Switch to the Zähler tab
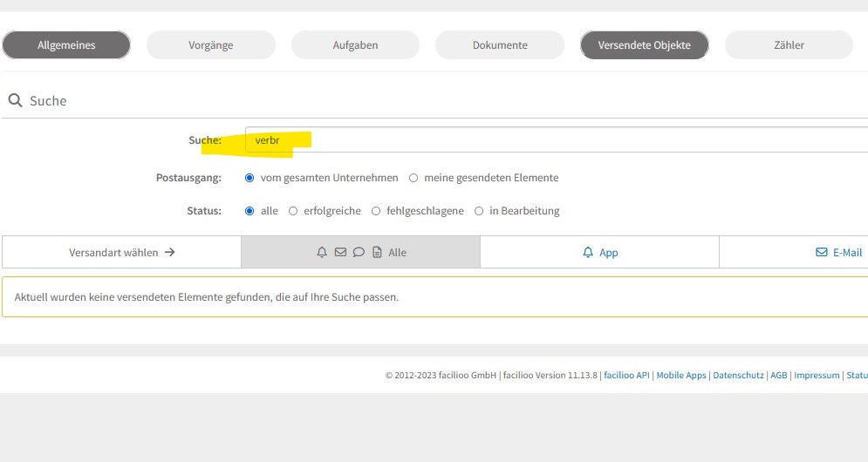Image resolution: width=868 pixels, height=462 pixels. pos(789,45)
